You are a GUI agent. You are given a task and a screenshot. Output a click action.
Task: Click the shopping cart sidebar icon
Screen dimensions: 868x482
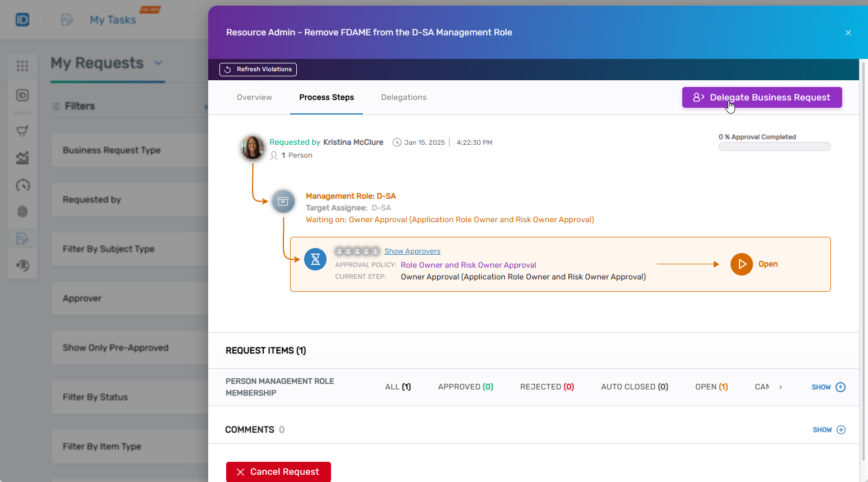(x=22, y=131)
